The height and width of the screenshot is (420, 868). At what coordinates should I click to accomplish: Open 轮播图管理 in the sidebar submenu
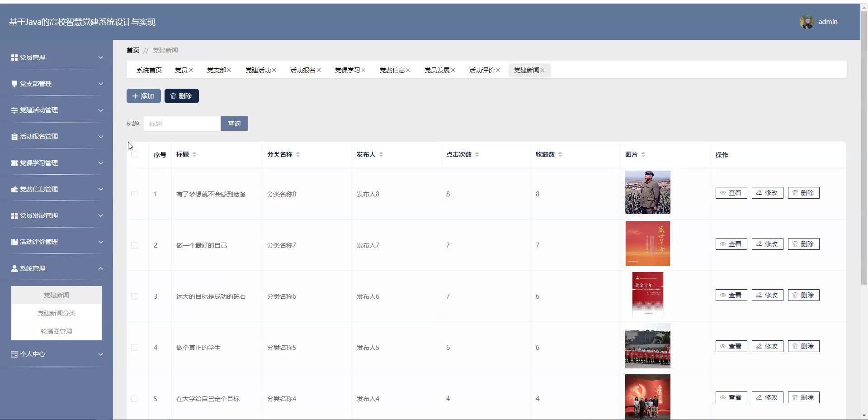(57, 331)
